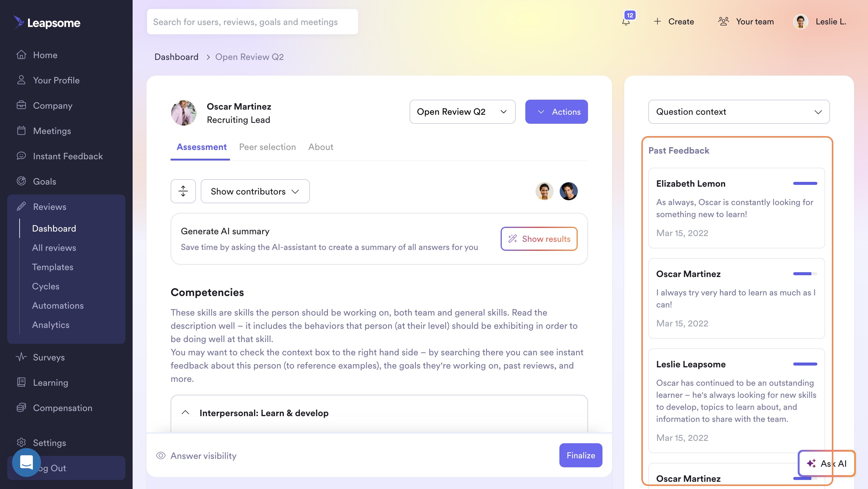
Task: Click 'Mar 15, 2022' below 'learn as much as I can'
Action: click(x=682, y=323)
